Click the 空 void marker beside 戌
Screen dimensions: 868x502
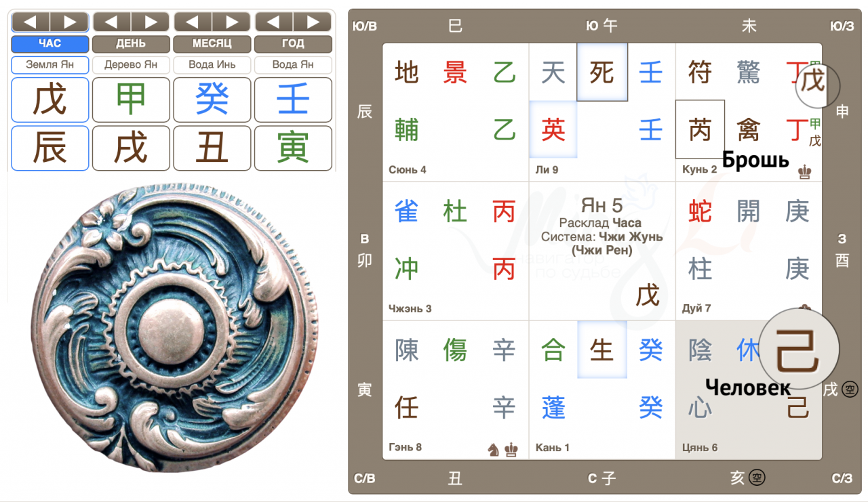(x=849, y=390)
